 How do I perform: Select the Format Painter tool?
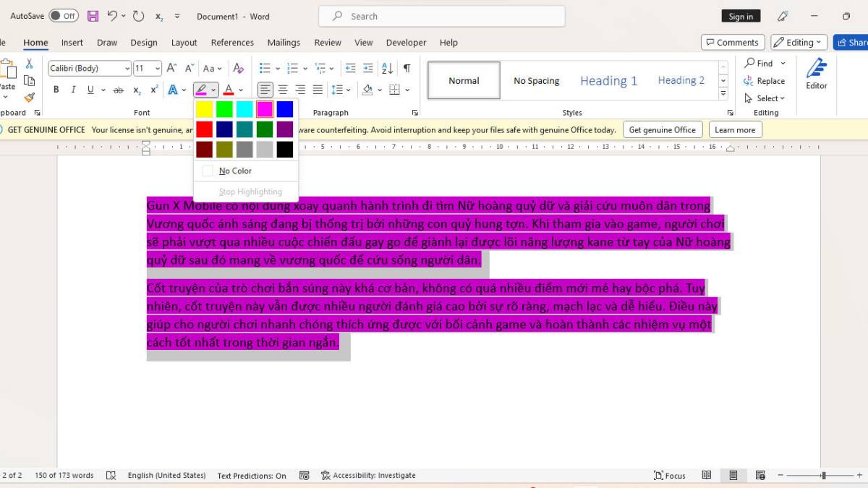pyautogui.click(x=29, y=97)
